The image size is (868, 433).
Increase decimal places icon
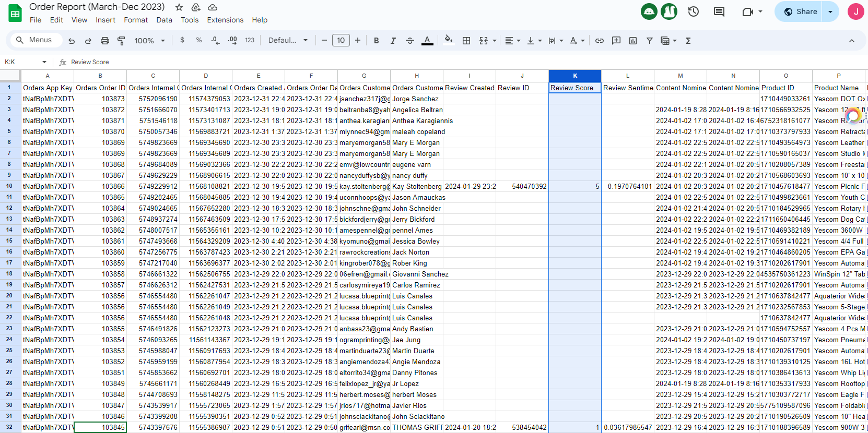pyautogui.click(x=232, y=40)
